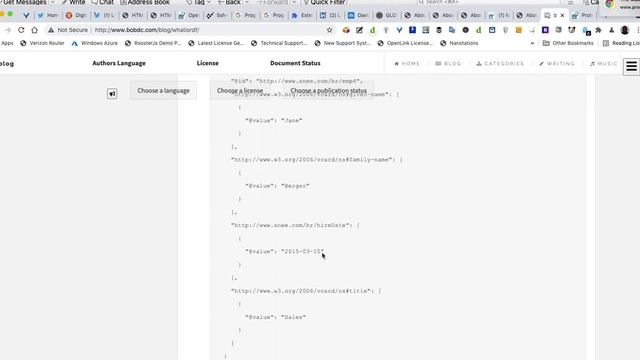Open the Choose a publication status dropdown
This screenshot has width=640, height=360.
(x=329, y=90)
